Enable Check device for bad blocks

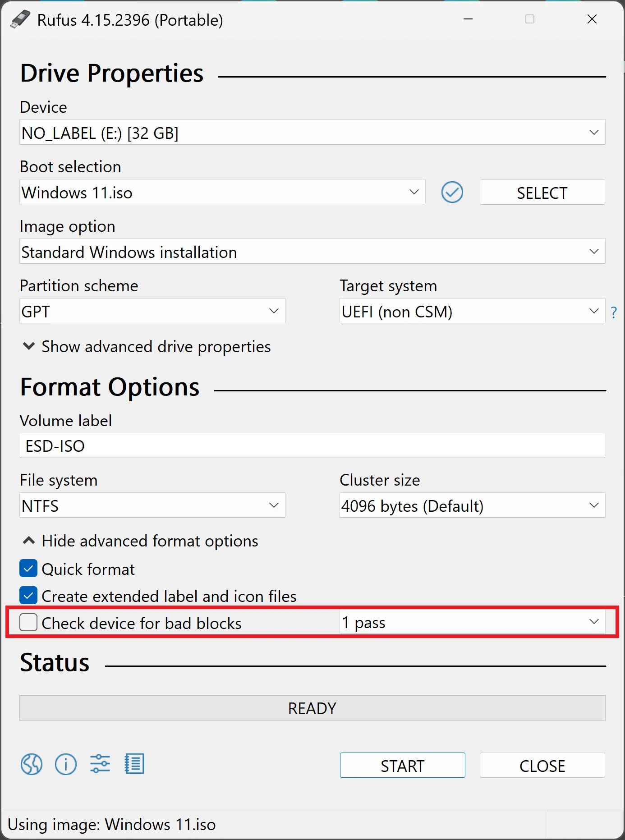coord(28,623)
